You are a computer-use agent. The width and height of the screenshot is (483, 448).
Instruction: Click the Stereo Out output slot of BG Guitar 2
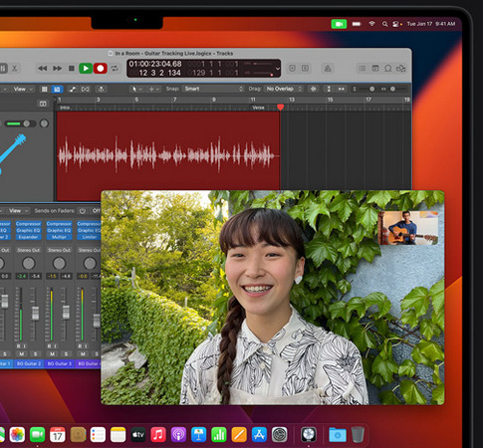(x=29, y=250)
